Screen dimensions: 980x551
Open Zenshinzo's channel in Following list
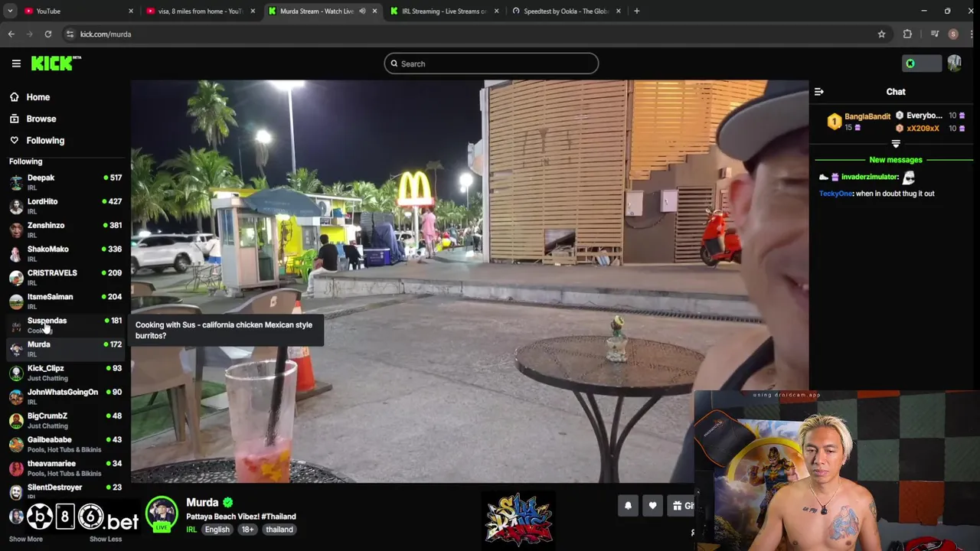pos(65,230)
